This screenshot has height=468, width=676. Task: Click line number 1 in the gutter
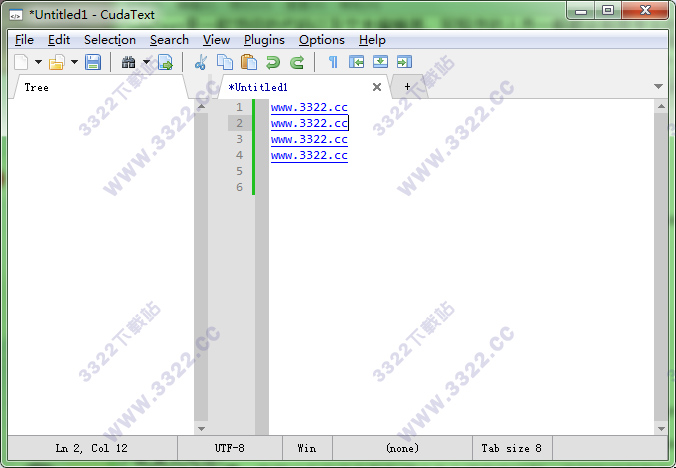(239, 107)
